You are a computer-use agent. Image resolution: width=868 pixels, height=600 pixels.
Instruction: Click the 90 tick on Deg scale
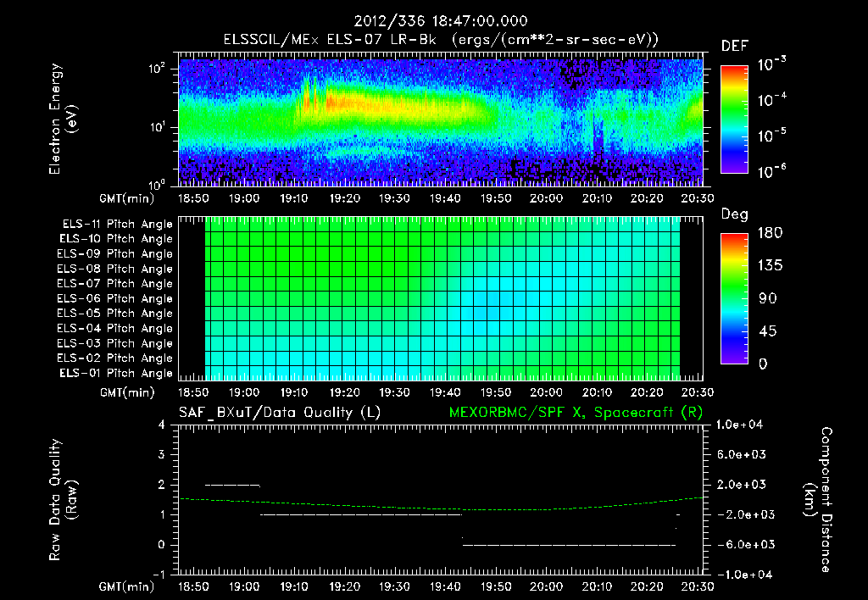coord(768,299)
